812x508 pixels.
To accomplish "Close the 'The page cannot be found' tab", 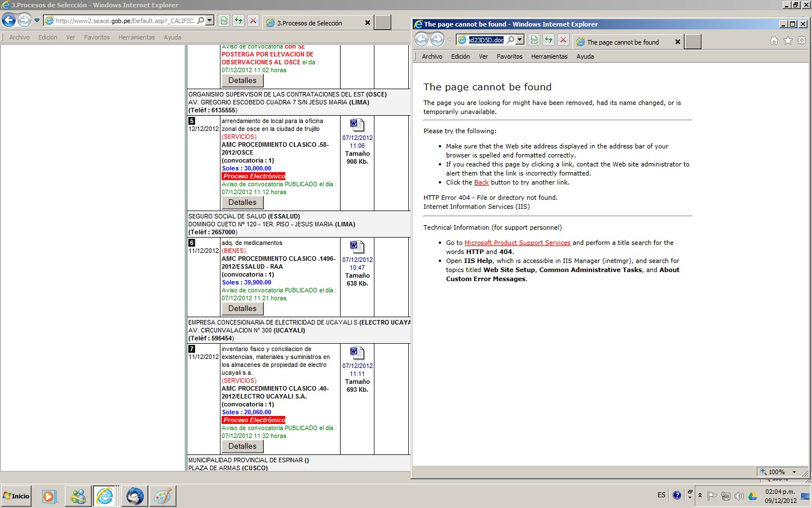I will pyautogui.click(x=678, y=42).
